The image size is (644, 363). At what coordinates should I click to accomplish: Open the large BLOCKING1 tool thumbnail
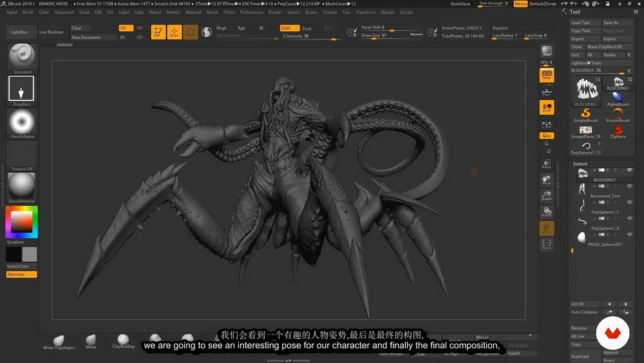coord(586,91)
